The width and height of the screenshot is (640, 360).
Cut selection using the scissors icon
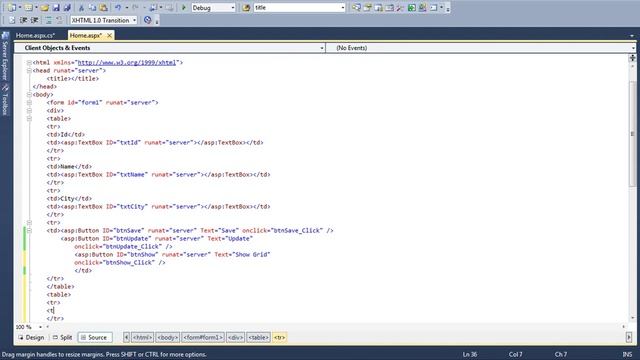81,8
